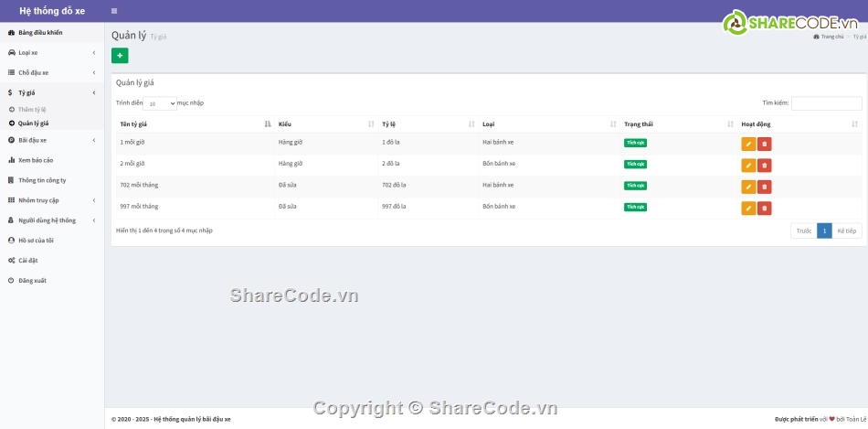Click the "997 mỗi tháng" rate name
This screenshot has width=868, height=429.
point(139,206)
